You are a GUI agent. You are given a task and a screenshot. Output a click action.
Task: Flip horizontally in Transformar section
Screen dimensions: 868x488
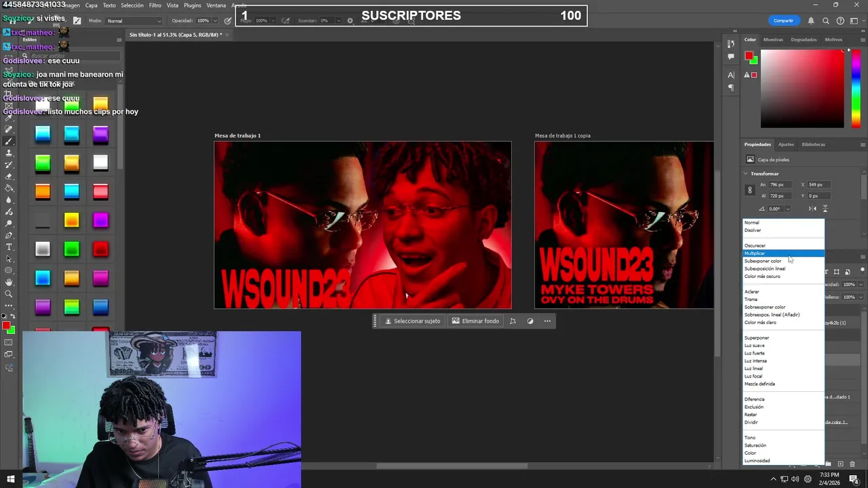(813, 209)
